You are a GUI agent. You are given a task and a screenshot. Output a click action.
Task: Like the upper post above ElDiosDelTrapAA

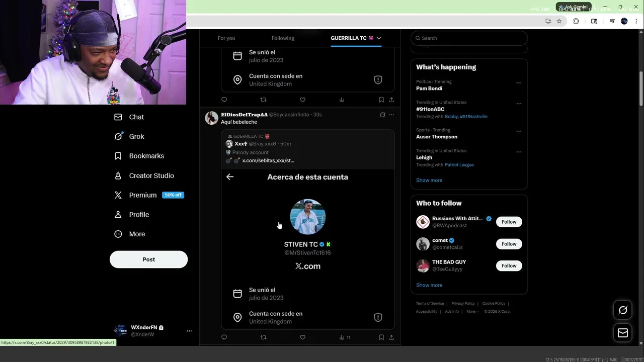tap(302, 100)
